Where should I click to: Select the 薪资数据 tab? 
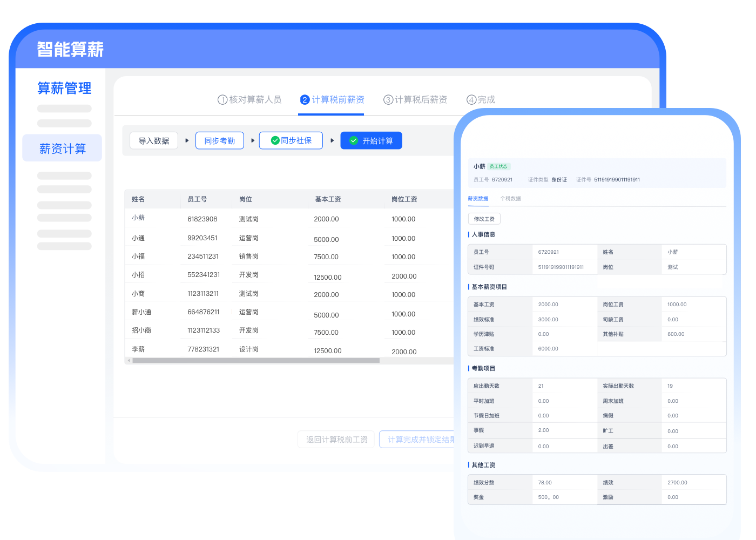click(x=478, y=199)
